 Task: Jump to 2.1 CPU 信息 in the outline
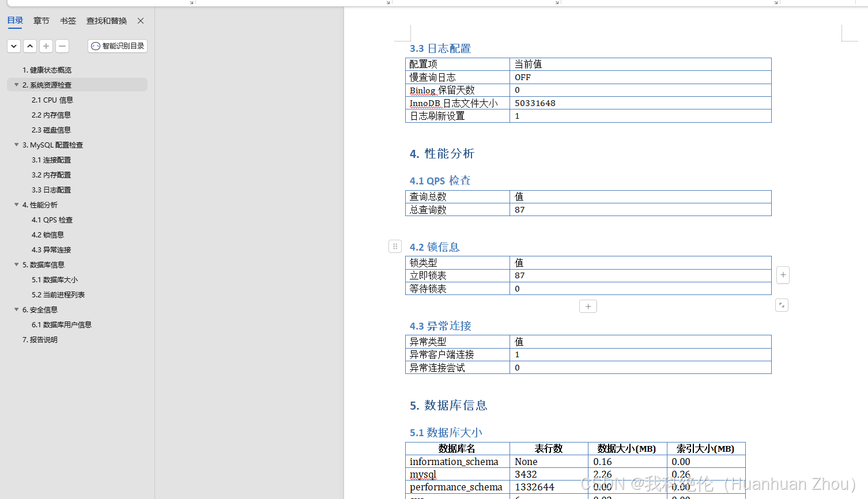tap(52, 100)
